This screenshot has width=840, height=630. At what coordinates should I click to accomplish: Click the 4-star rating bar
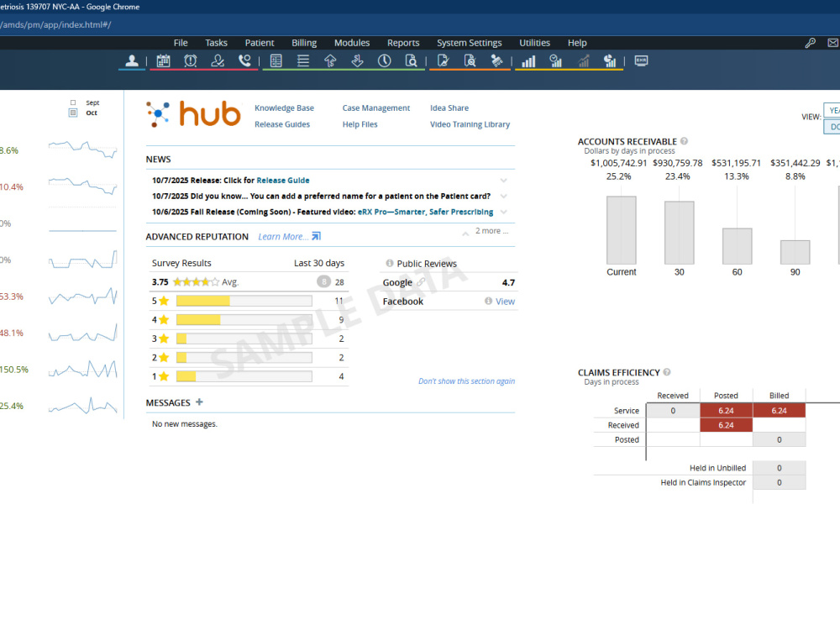click(x=244, y=320)
